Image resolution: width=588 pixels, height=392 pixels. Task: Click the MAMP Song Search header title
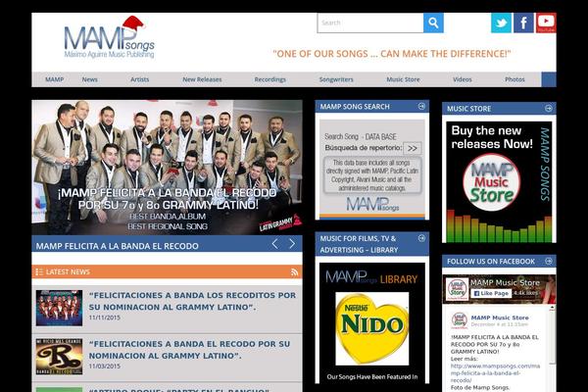pyautogui.click(x=355, y=107)
